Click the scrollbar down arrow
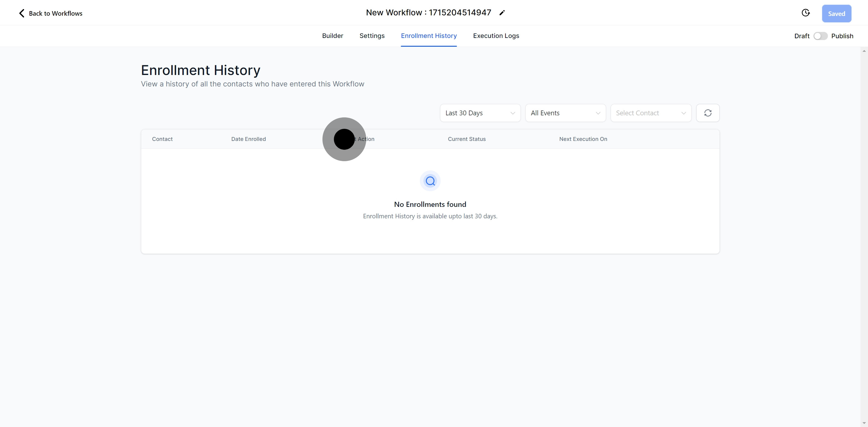 pos(864,423)
